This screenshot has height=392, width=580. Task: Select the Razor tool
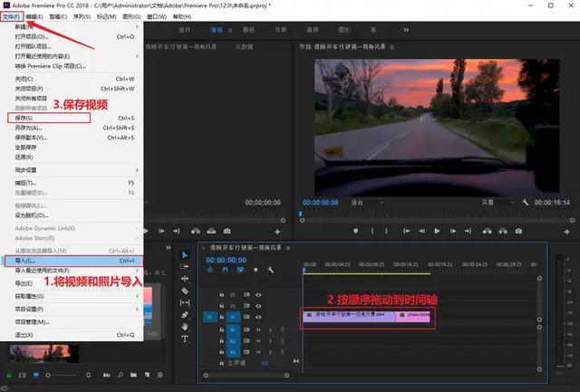pos(185,291)
